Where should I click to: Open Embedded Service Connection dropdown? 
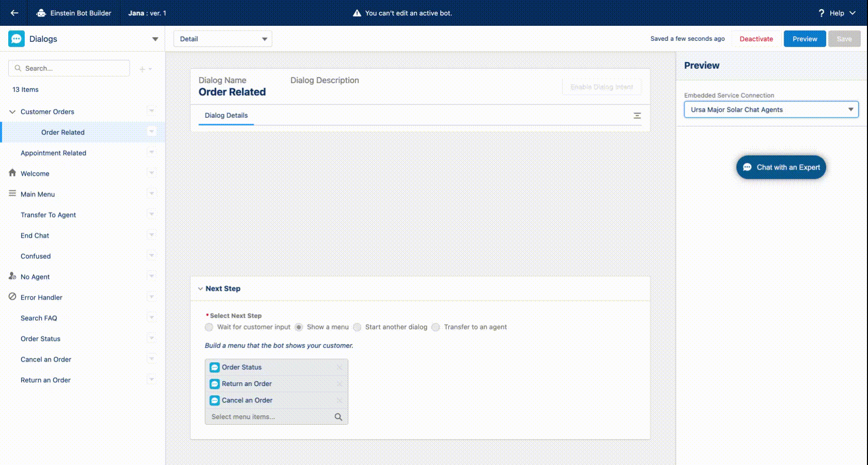(771, 110)
